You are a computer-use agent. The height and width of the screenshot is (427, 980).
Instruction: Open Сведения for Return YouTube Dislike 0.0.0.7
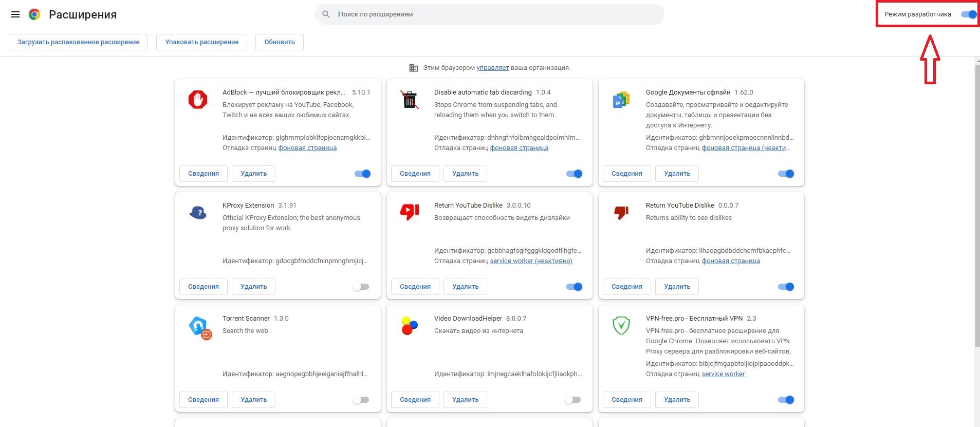coord(627,287)
